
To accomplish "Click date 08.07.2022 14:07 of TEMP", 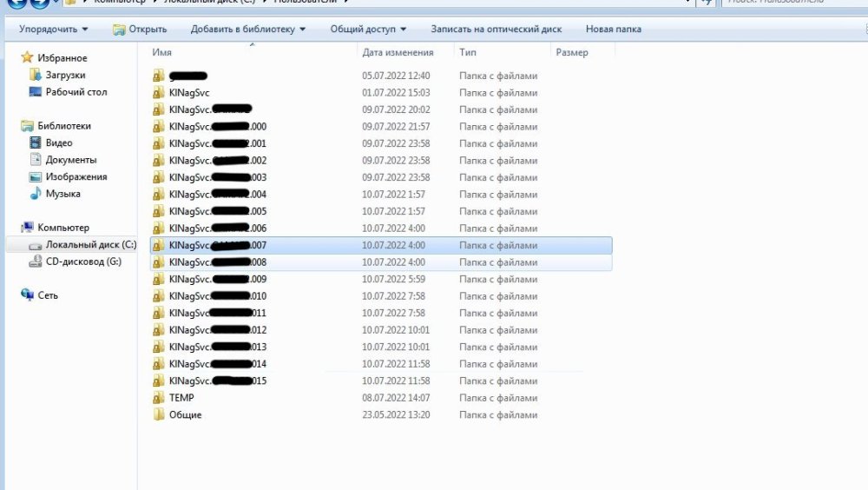I will point(396,397).
